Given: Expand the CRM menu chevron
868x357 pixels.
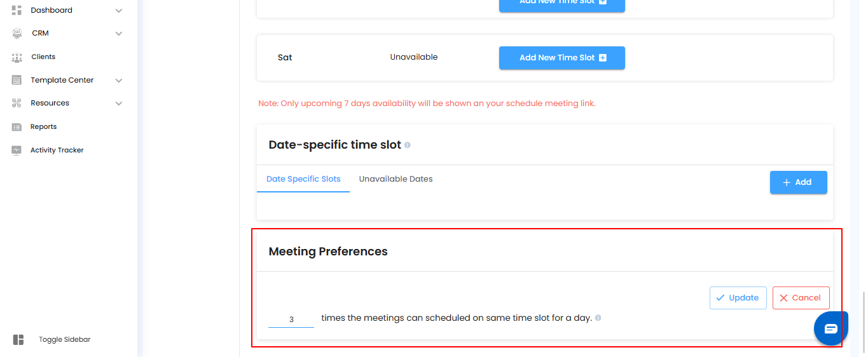Looking at the screenshot, I should click(118, 34).
